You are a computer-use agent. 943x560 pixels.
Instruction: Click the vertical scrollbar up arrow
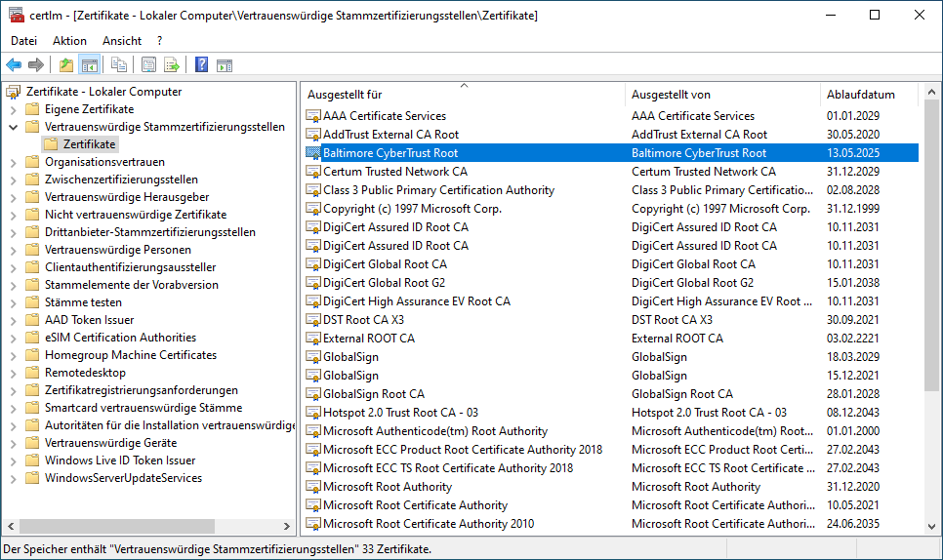click(x=931, y=92)
